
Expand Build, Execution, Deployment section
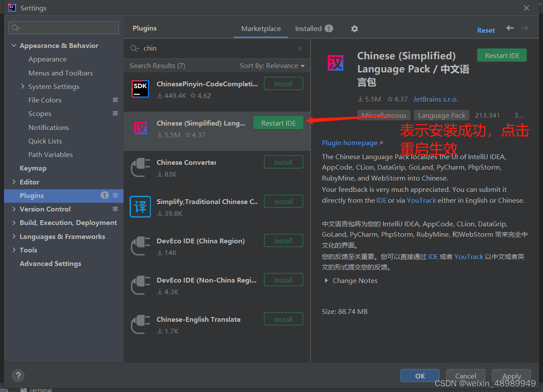click(x=14, y=222)
